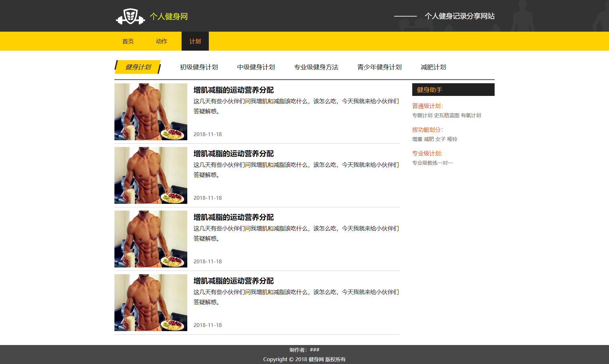Click the last article's 2018-11-18 date
Image resolution: width=609 pixels, height=364 pixels.
[x=208, y=325]
